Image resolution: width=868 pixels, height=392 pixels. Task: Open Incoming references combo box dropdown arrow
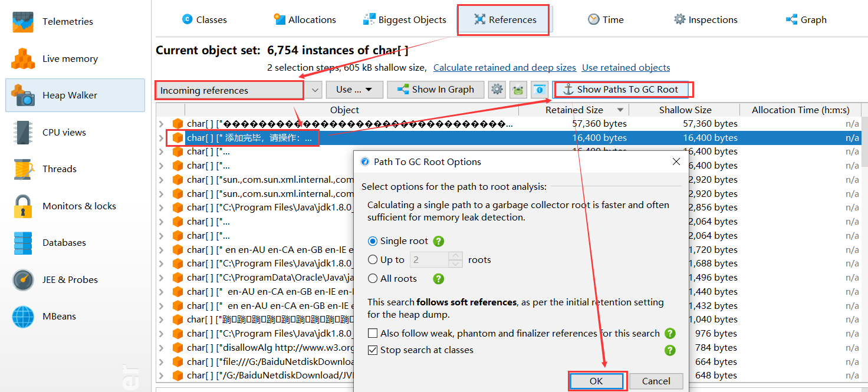point(315,90)
